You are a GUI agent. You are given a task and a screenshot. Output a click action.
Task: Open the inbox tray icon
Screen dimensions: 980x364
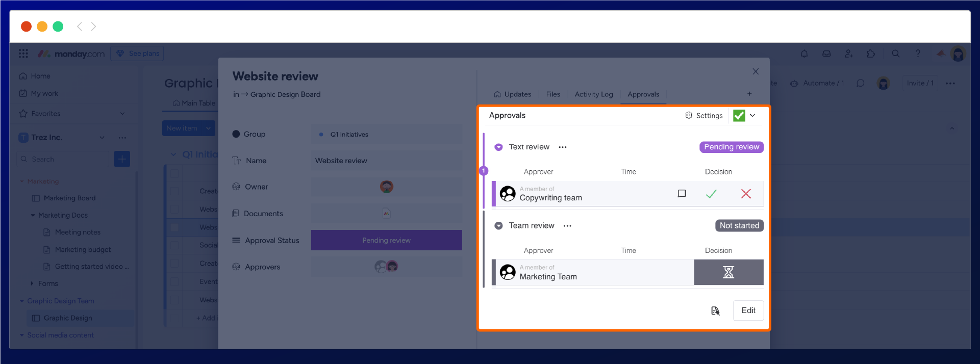pyautogui.click(x=826, y=54)
